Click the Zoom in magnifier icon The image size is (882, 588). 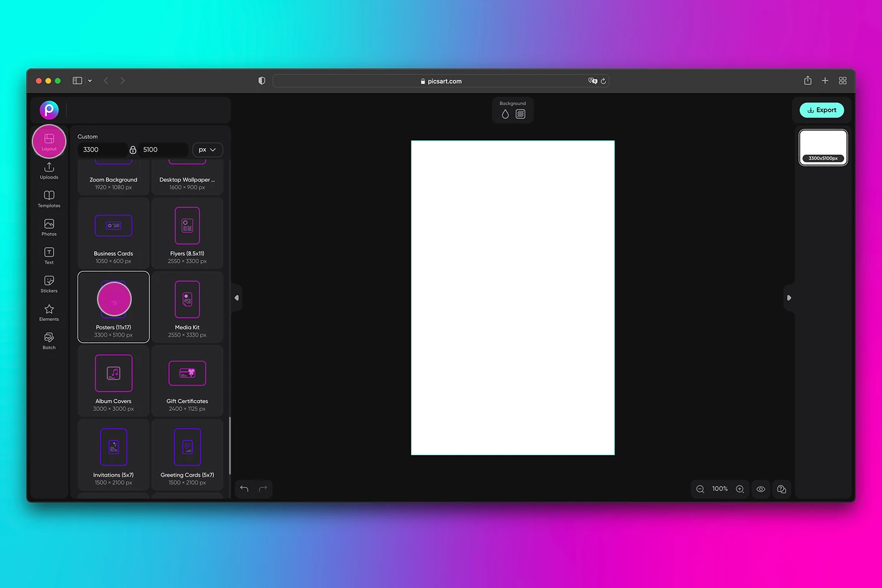click(x=740, y=489)
